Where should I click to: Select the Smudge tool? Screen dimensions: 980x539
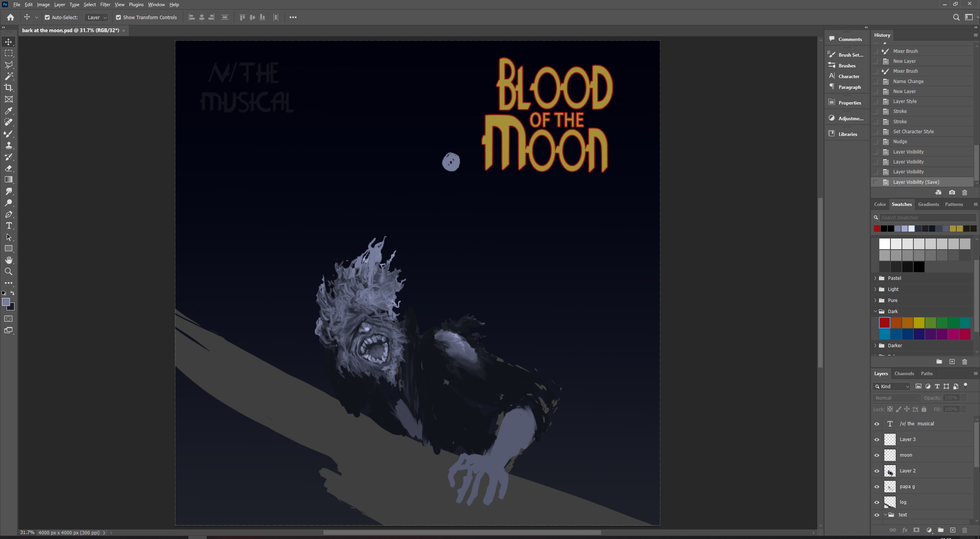point(8,191)
